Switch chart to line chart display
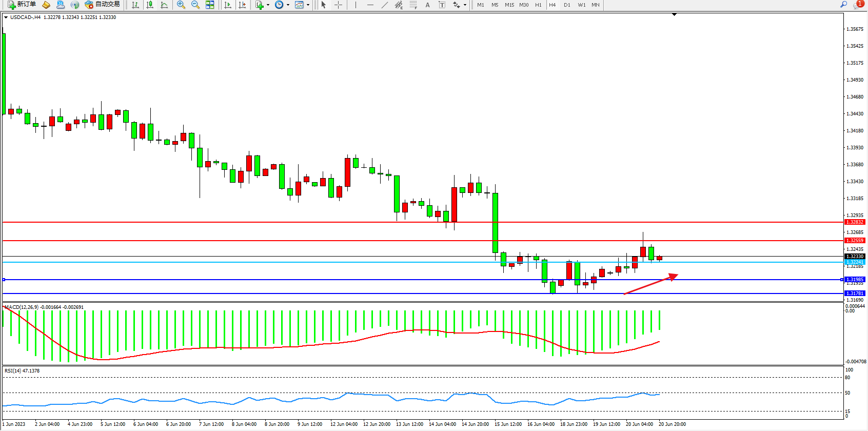The image size is (868, 431). coord(164,5)
